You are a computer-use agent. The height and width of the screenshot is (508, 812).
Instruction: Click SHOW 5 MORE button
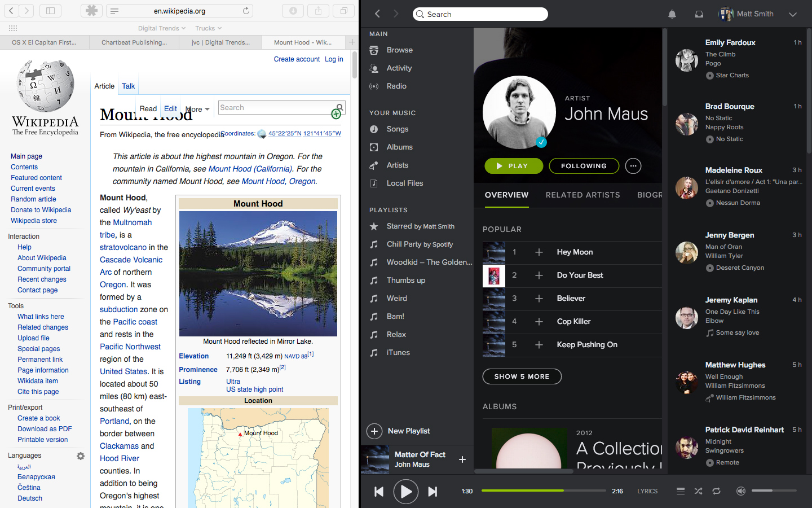(x=522, y=376)
